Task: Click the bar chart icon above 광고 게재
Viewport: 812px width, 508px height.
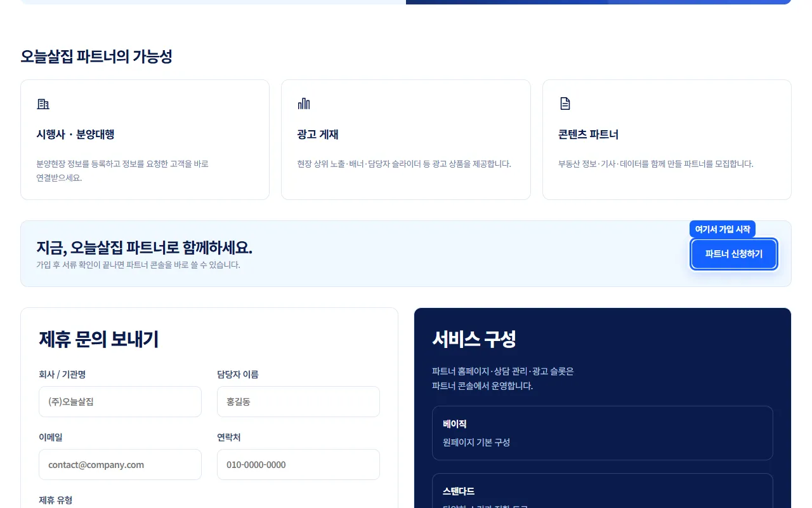Action: pyautogui.click(x=304, y=104)
